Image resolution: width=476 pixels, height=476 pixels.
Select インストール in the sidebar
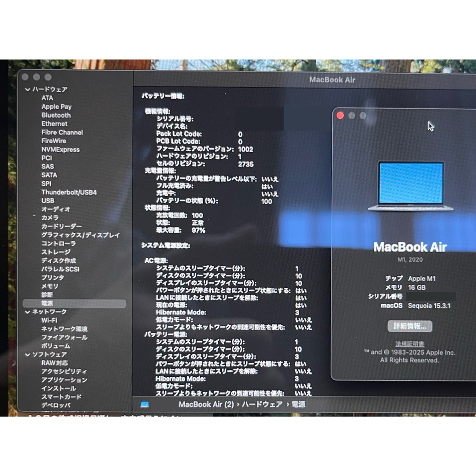pyautogui.click(x=59, y=389)
